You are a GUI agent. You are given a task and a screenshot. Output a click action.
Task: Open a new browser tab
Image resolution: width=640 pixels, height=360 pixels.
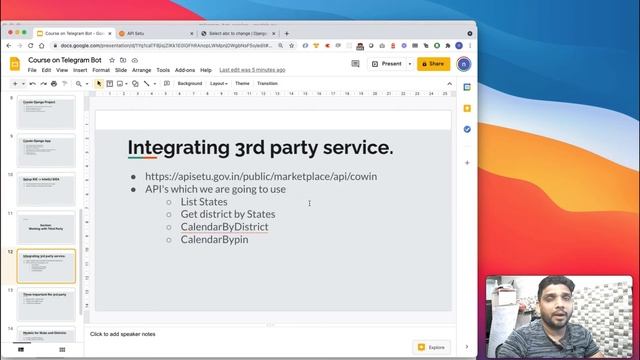(287, 33)
